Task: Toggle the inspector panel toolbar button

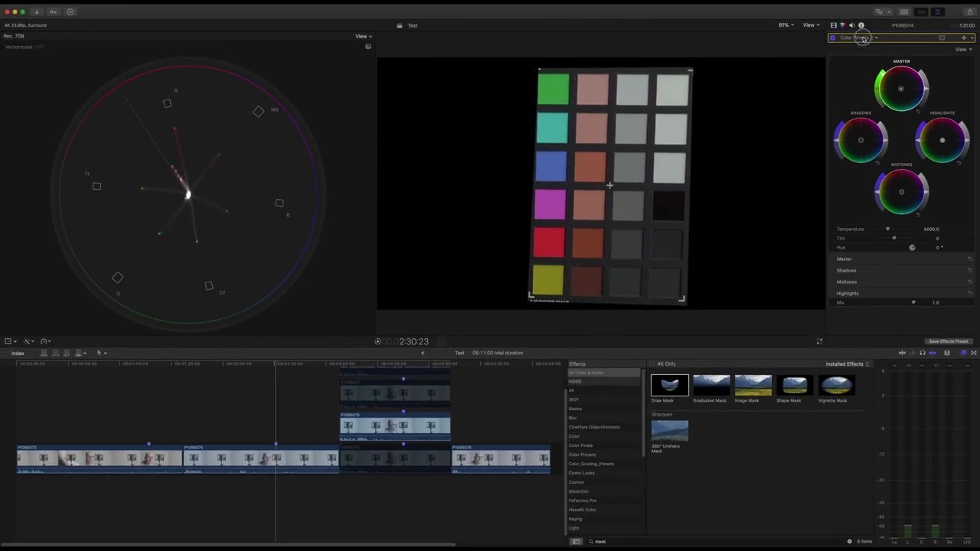Action: tap(938, 11)
